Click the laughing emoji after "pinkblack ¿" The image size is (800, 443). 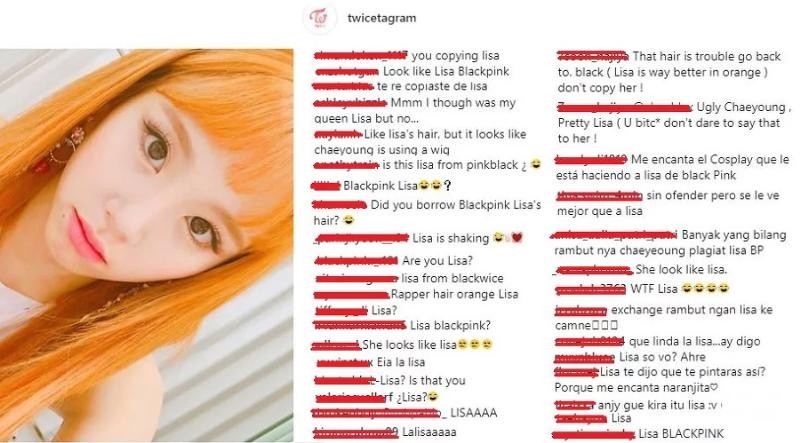(x=535, y=164)
